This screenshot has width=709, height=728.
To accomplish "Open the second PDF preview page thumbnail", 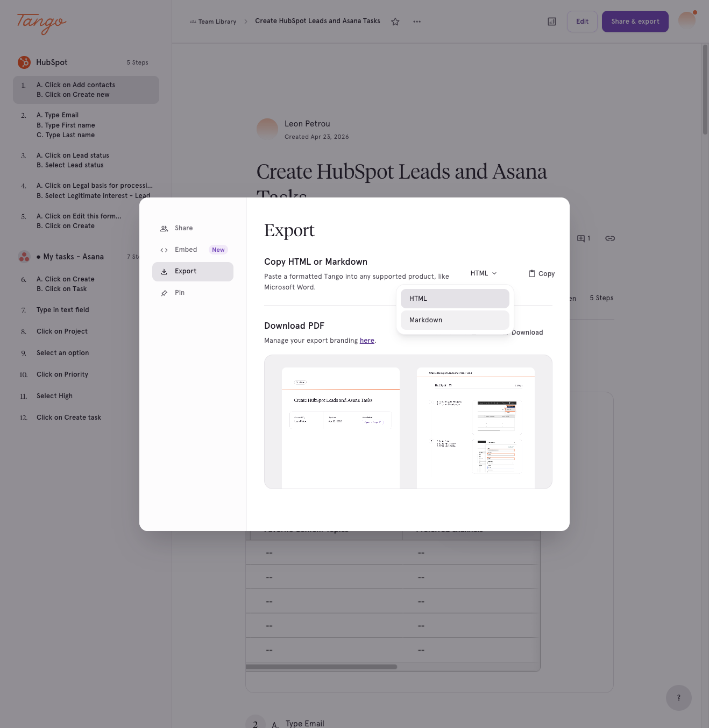I will (x=476, y=428).
